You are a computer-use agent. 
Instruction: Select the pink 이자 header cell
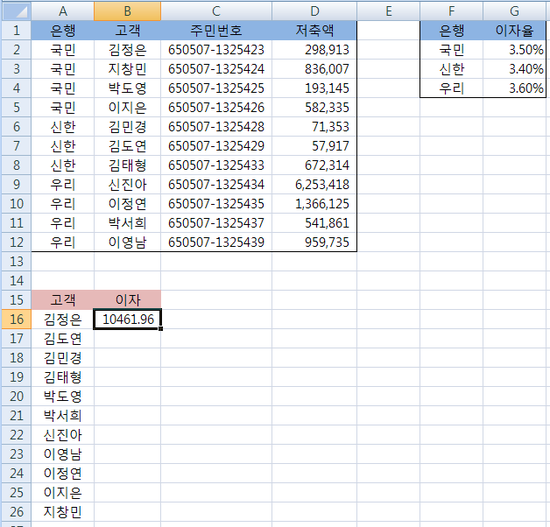pos(127,300)
